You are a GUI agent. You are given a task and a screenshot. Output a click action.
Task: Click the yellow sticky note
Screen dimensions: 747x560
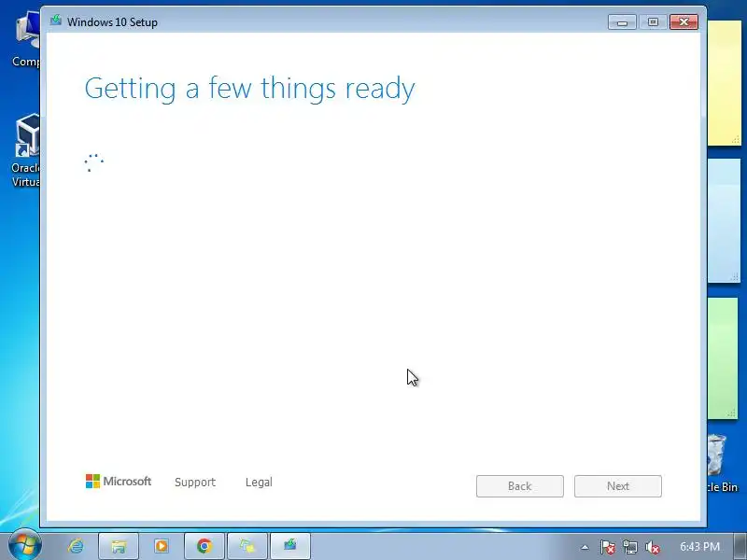click(725, 83)
